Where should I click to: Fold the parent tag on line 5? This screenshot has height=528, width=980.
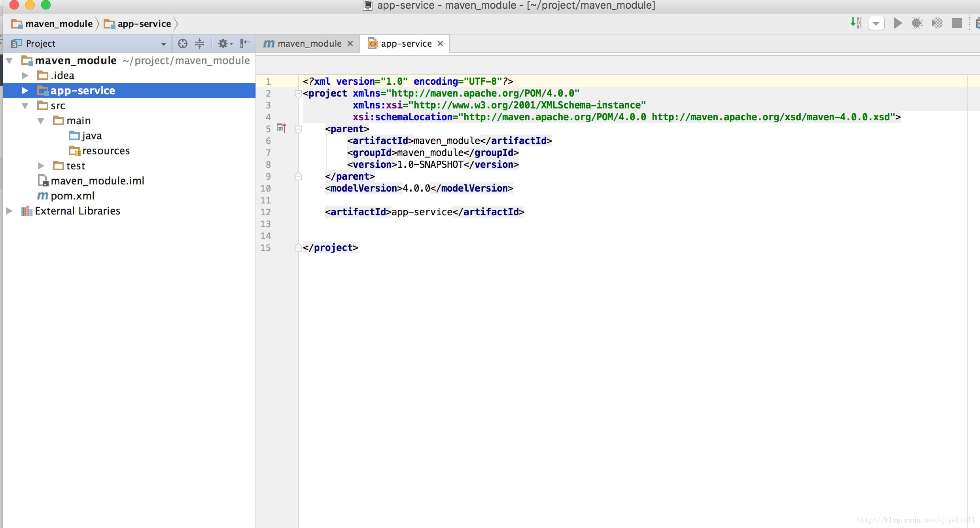click(299, 129)
